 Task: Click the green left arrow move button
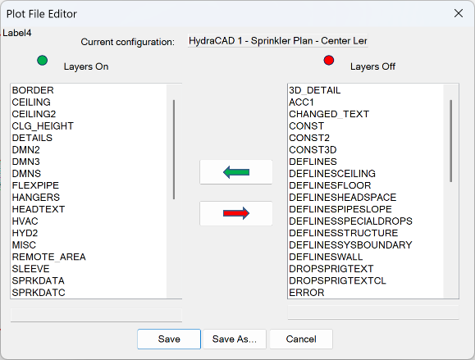click(236, 172)
